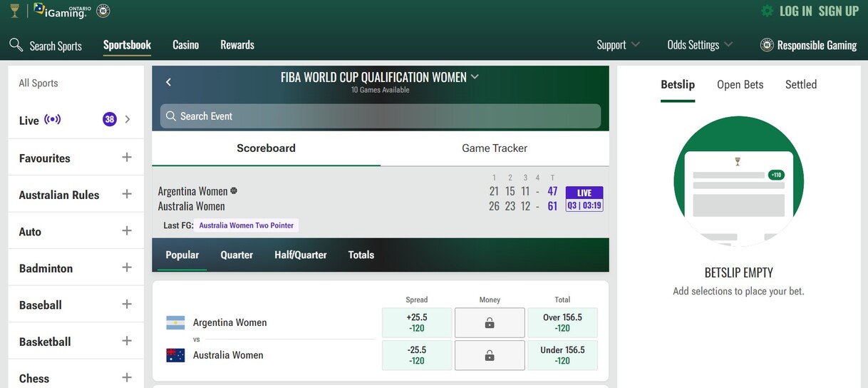Click the live broadcast signal icon
The height and width of the screenshot is (388, 868).
point(52,119)
